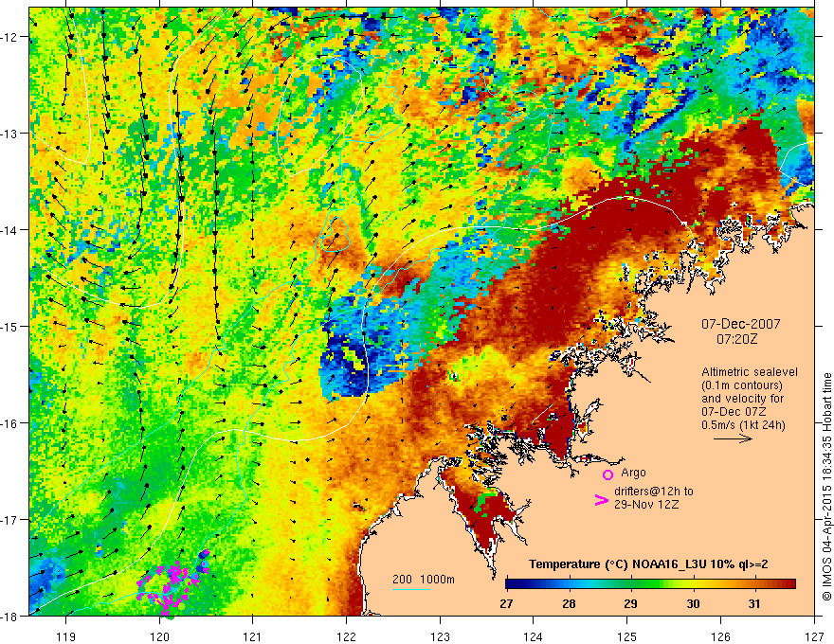Screen dimensions: 834x644
Task: Click longitude axis label 119
Action: 66,636
